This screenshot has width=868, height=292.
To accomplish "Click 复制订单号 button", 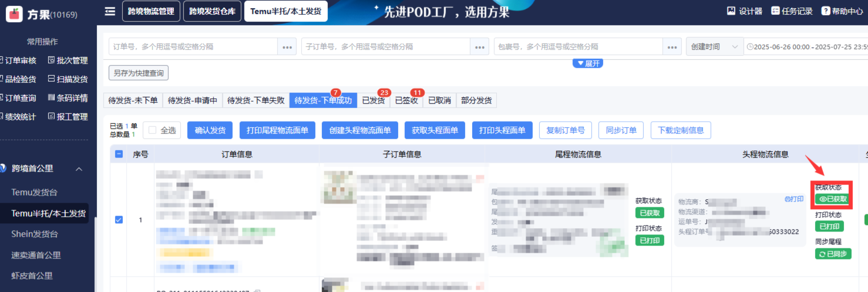I will click(565, 130).
